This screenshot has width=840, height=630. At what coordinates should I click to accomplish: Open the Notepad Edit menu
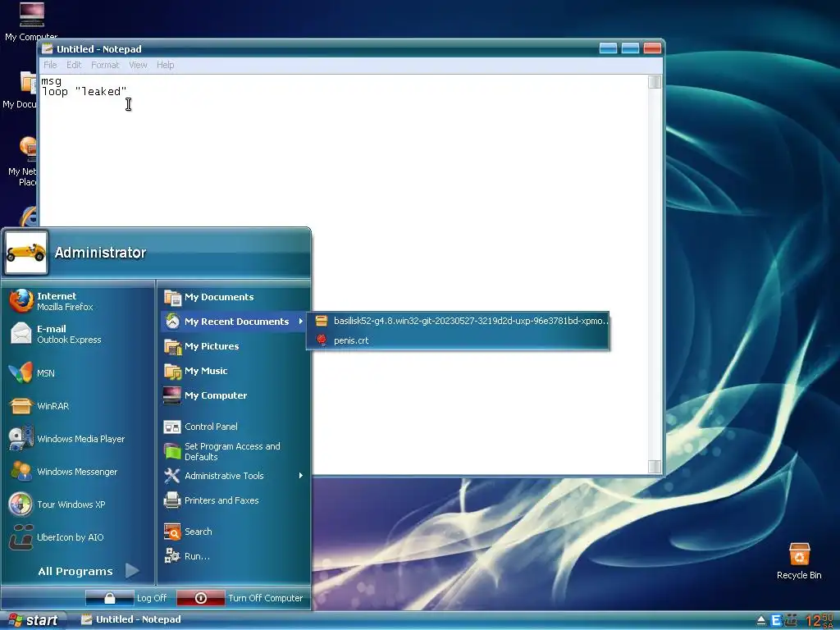74,65
